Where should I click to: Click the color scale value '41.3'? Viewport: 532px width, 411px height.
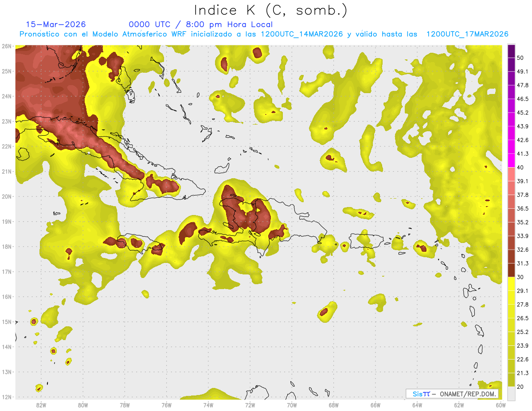pyautogui.click(x=522, y=154)
